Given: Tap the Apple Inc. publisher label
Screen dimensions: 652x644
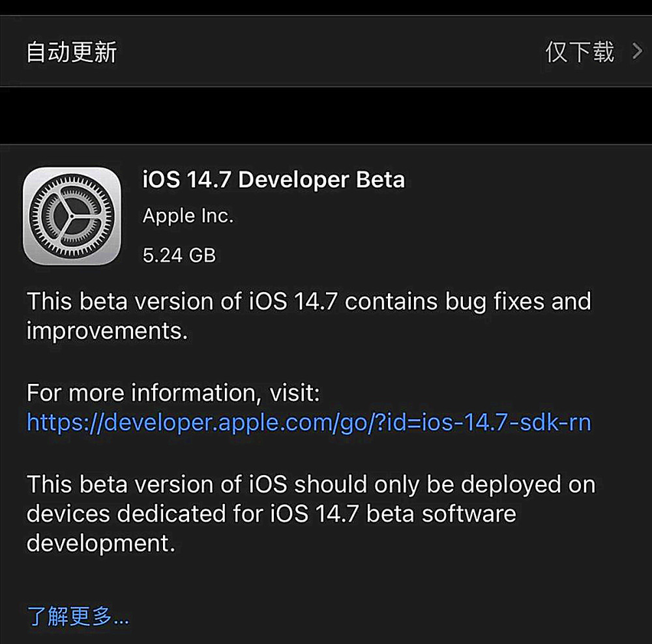Looking at the screenshot, I should tap(188, 216).
